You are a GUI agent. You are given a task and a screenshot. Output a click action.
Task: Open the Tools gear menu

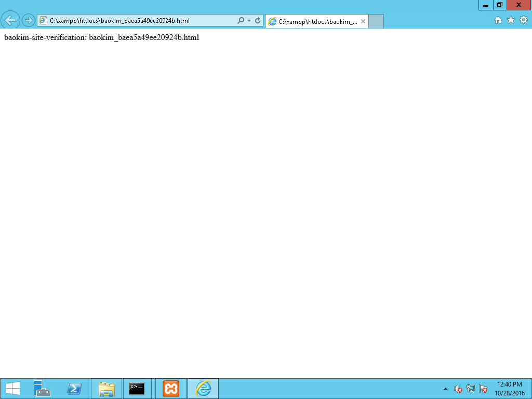coord(524,20)
